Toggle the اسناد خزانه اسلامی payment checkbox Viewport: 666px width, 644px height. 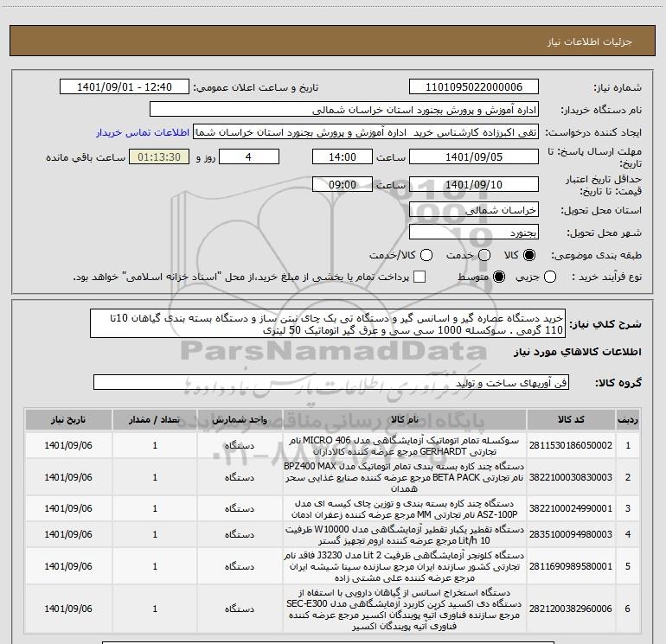point(419,277)
